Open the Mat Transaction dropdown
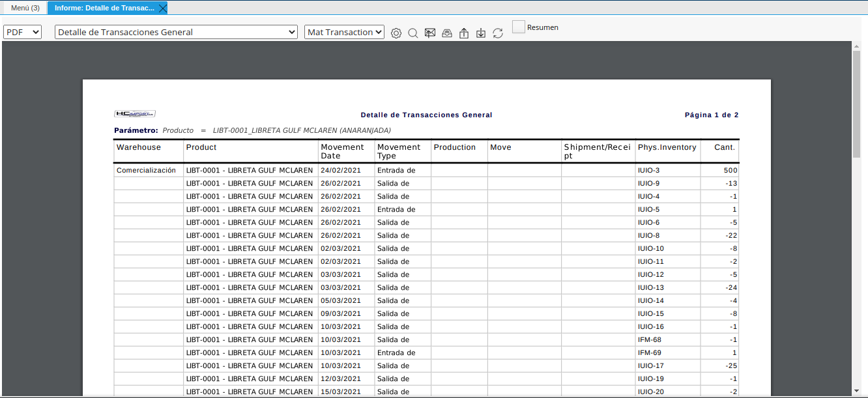The image size is (868, 398). 344,32
